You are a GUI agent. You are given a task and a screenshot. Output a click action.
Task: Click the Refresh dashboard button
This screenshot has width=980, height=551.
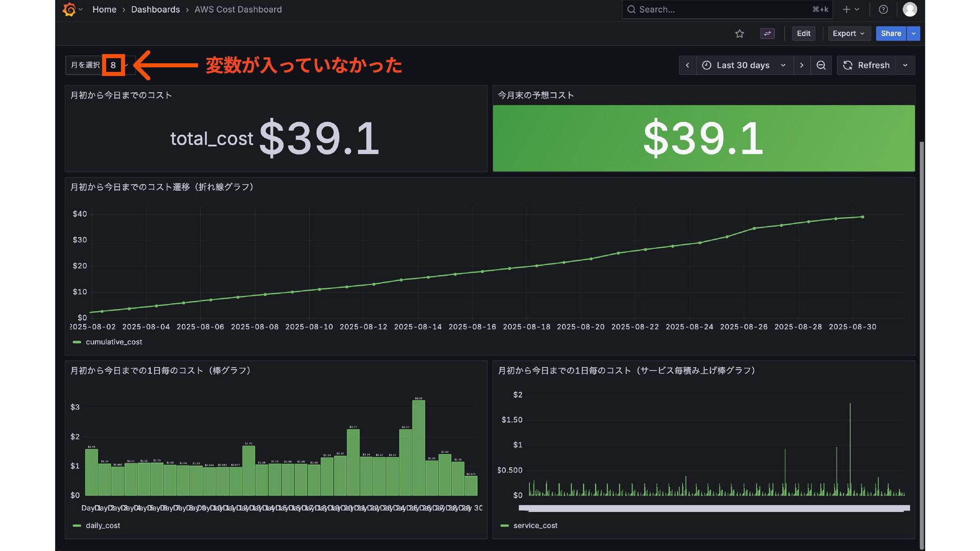(x=866, y=65)
